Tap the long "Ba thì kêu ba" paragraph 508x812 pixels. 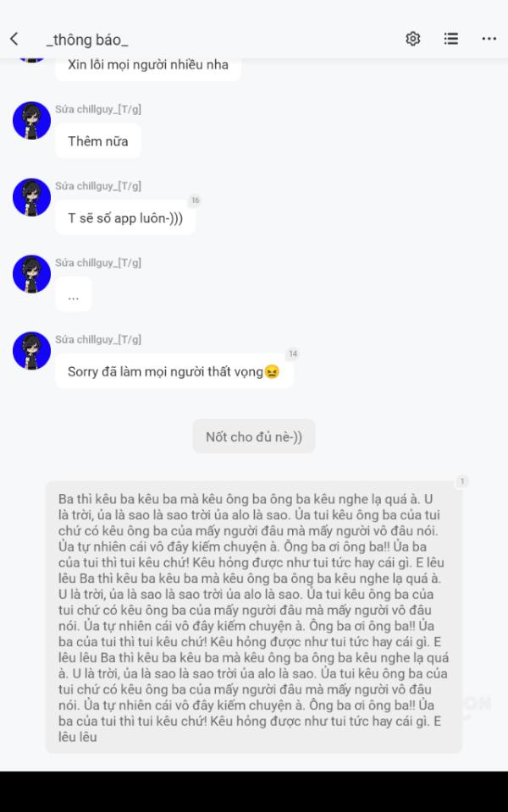254,617
